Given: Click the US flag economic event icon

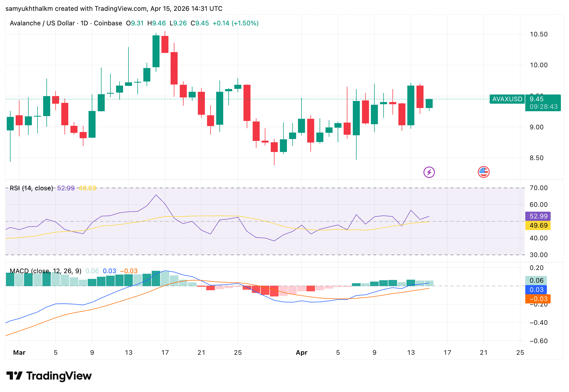Looking at the screenshot, I should [483, 172].
